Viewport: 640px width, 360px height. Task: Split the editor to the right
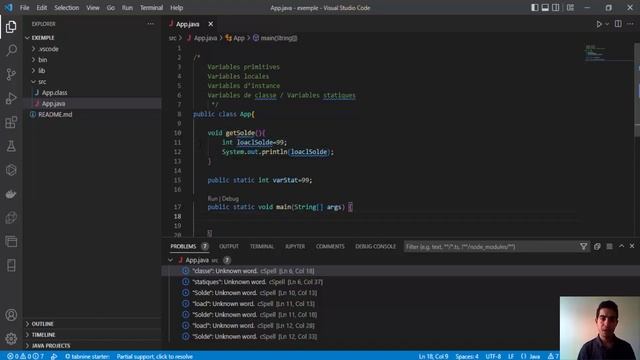618,24
